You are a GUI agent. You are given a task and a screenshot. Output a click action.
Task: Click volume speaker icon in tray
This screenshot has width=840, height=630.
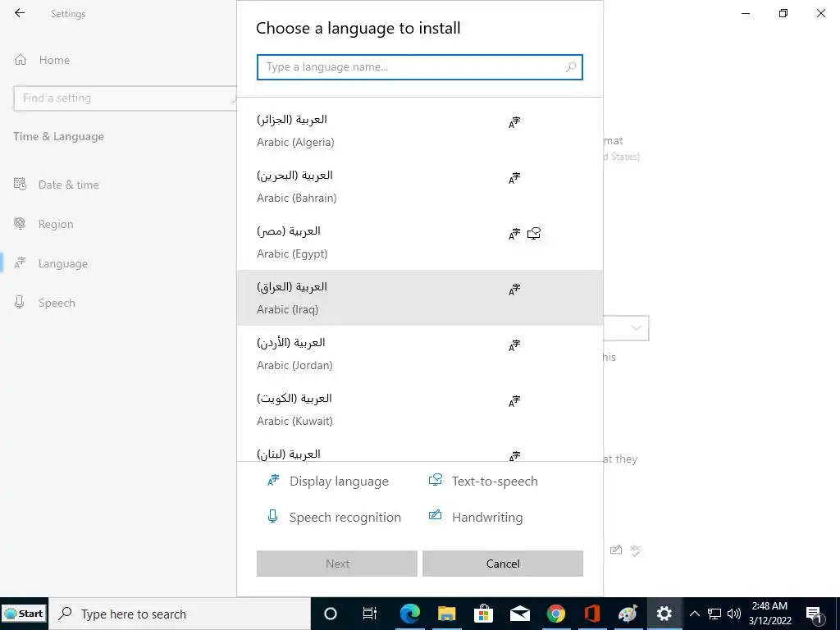tap(734, 614)
